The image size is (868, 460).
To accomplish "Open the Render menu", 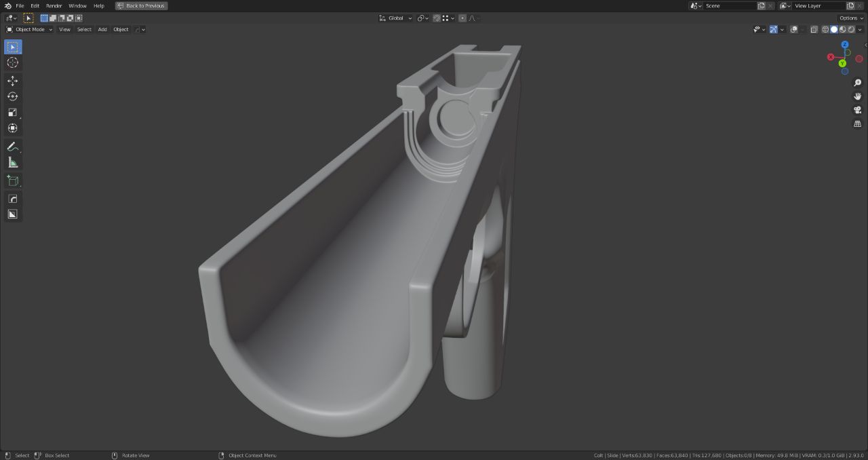I will point(54,5).
